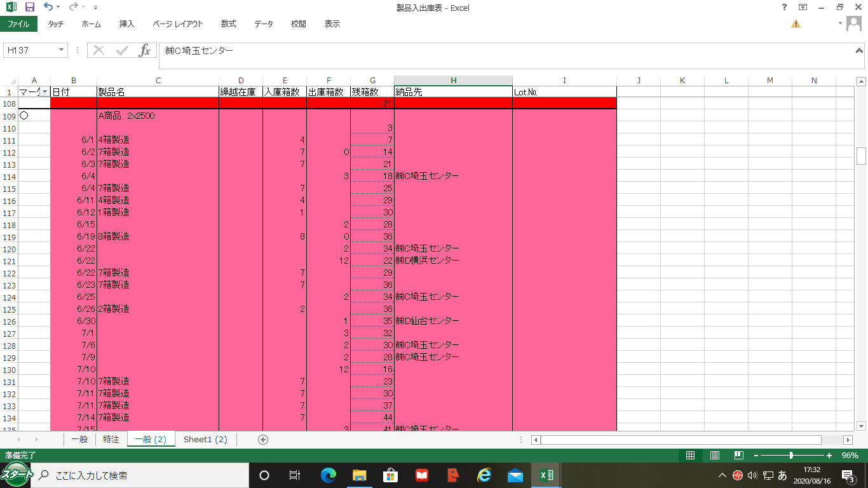Select column H header

(453, 81)
